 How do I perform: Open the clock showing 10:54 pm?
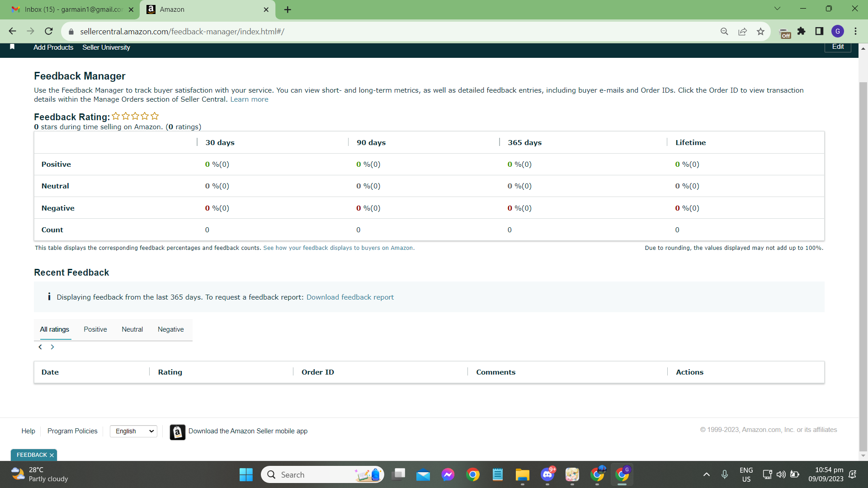point(826,474)
